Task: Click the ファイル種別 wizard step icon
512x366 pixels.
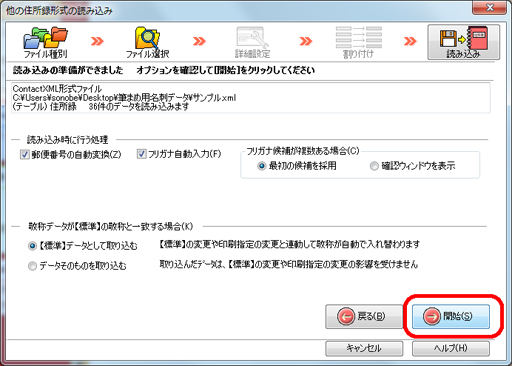Action: pos(46,42)
